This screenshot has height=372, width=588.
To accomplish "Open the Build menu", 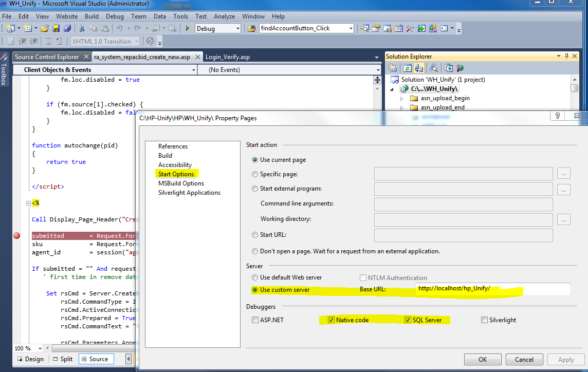I will coord(91,16).
